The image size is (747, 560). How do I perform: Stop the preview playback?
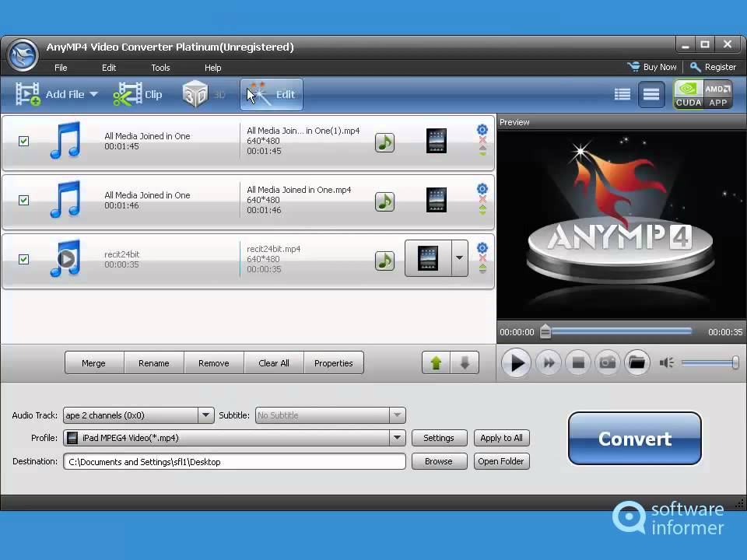click(x=578, y=363)
